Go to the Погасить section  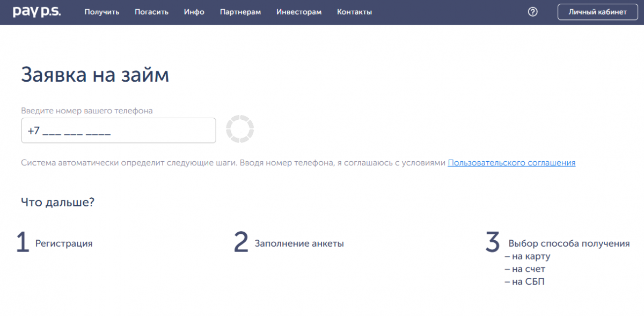click(151, 12)
